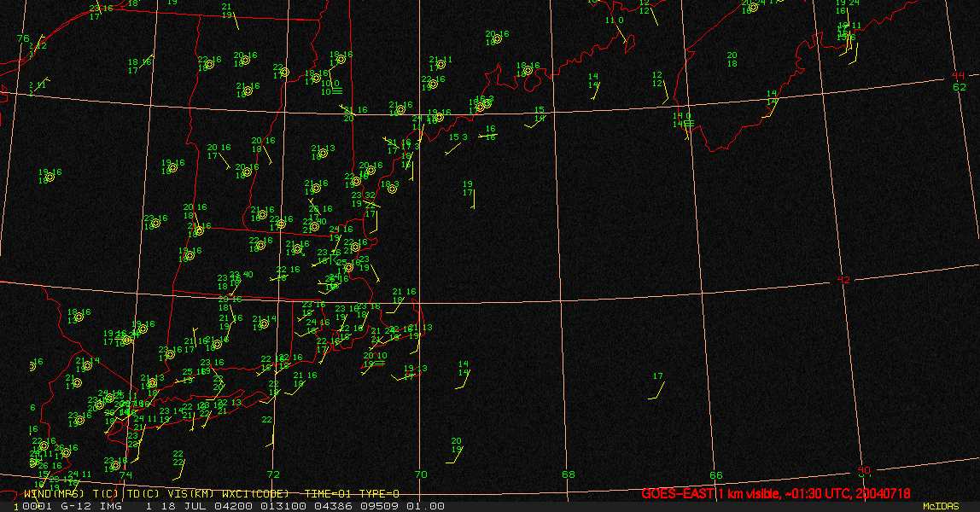Click the longitude label 62
The height and width of the screenshot is (512, 980).
960,87
